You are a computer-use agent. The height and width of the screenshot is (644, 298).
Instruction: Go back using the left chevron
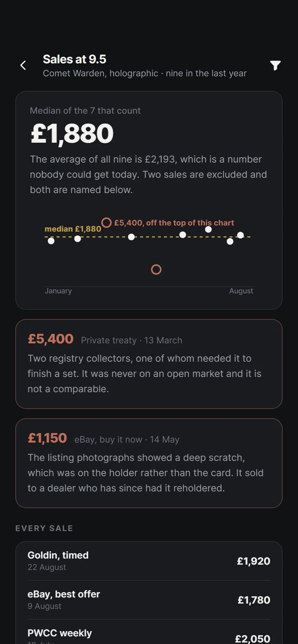tap(23, 65)
